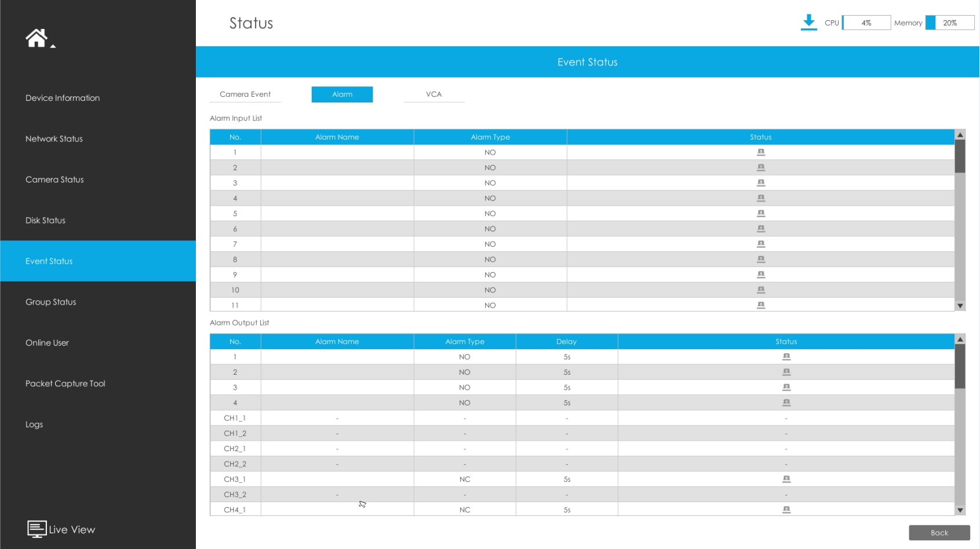This screenshot has width=980, height=549.
Task: Click status icon for output CH3_1
Action: pos(786,479)
